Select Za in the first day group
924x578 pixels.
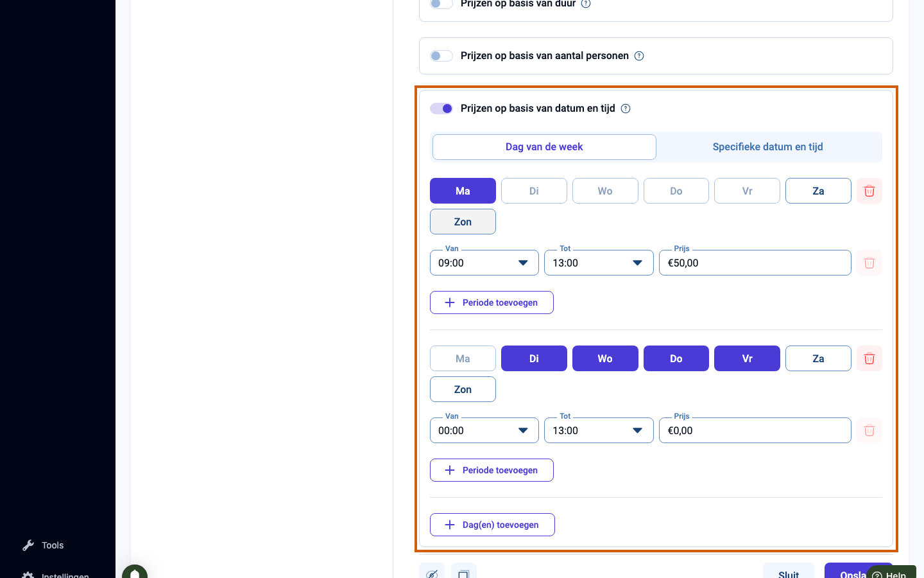coord(818,191)
